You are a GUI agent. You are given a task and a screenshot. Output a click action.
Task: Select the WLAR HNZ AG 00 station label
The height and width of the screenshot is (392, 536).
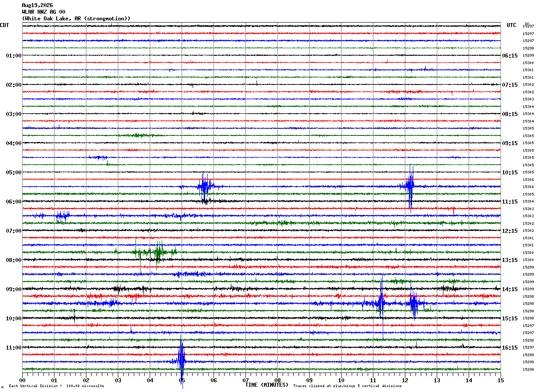tap(43, 12)
